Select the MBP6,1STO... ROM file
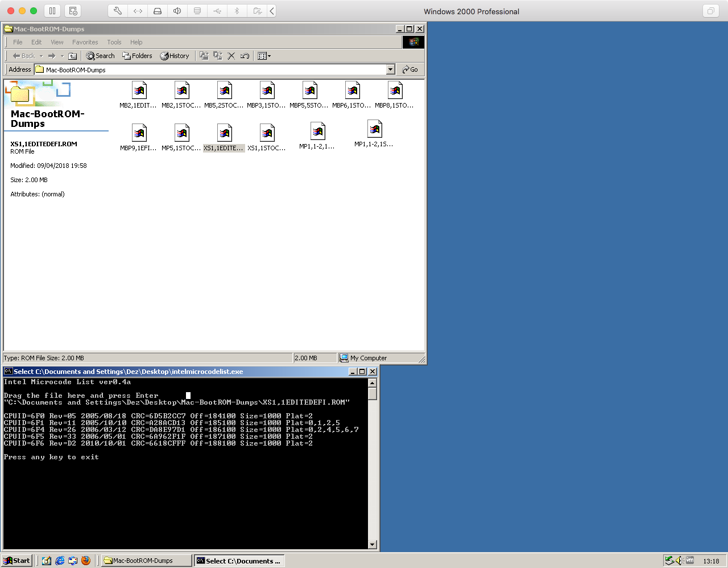 [x=352, y=95]
